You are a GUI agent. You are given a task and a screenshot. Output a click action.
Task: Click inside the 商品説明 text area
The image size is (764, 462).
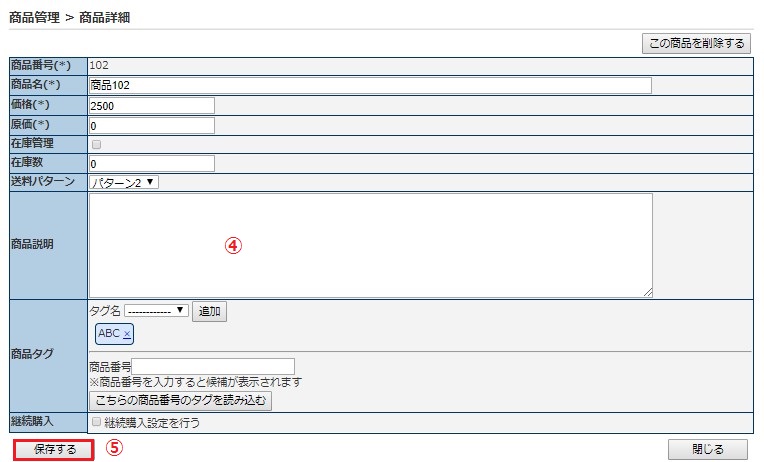pyautogui.click(x=371, y=245)
